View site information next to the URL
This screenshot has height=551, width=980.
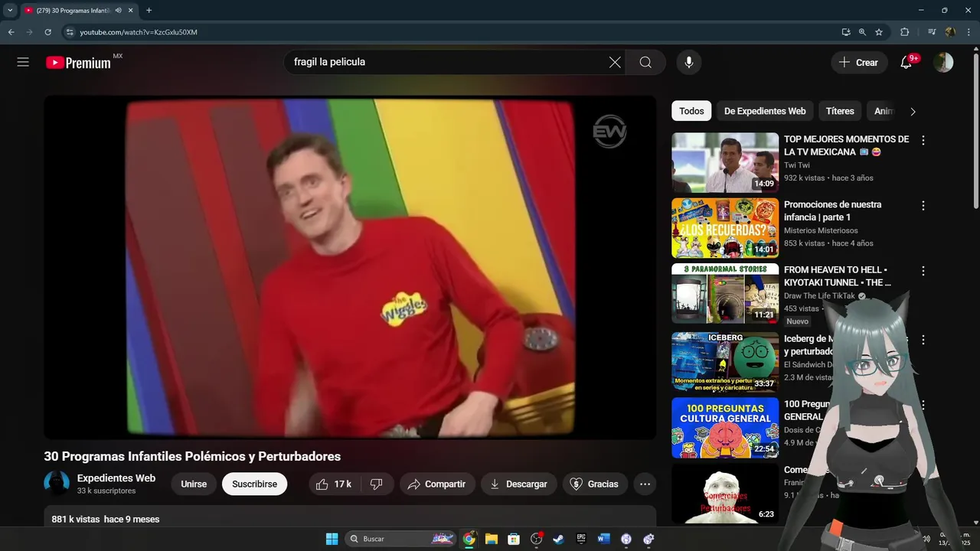(69, 32)
